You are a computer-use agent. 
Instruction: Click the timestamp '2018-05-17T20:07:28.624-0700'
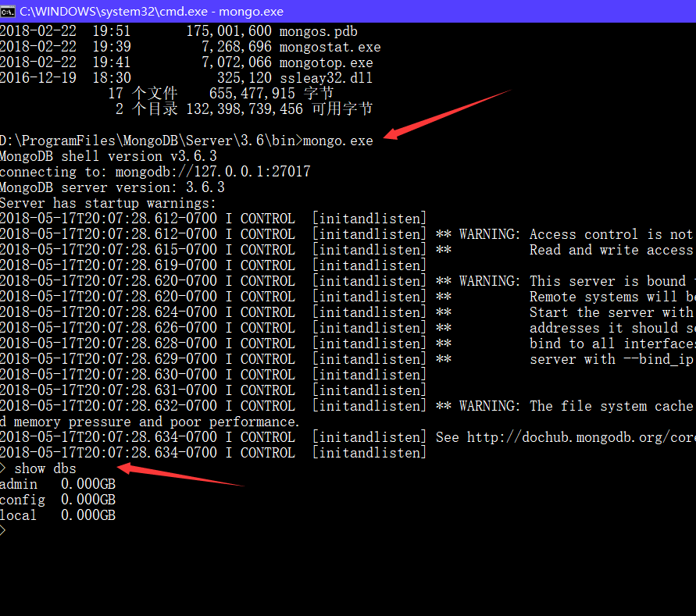(x=109, y=312)
